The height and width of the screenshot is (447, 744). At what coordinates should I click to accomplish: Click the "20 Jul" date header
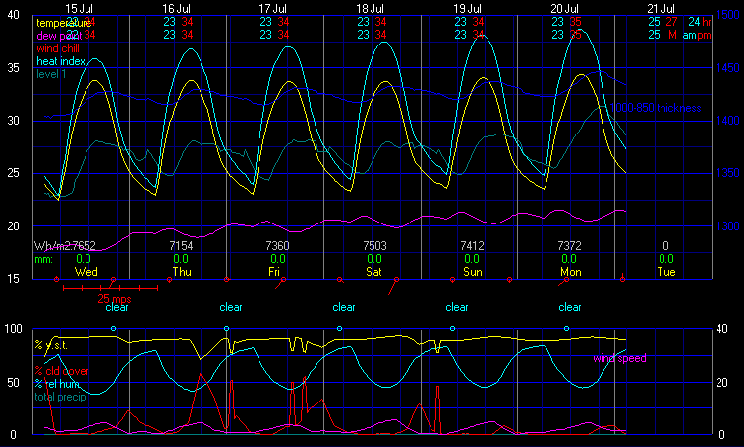[565, 9]
